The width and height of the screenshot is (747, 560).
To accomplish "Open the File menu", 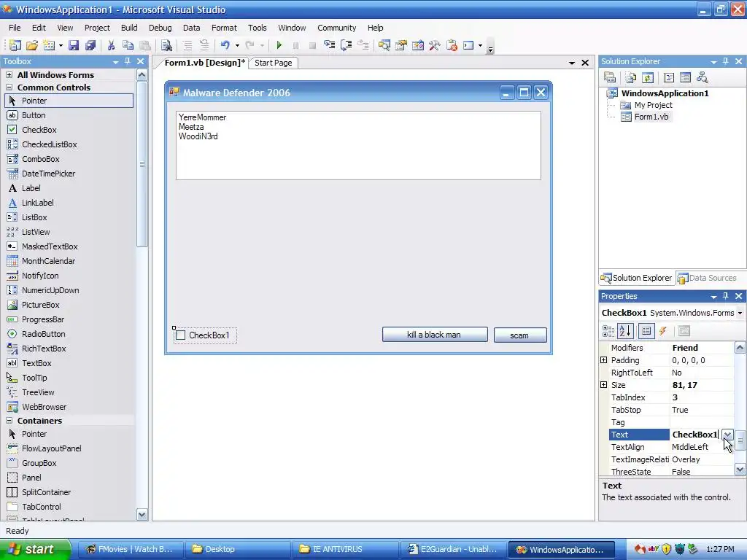I will pos(15,28).
